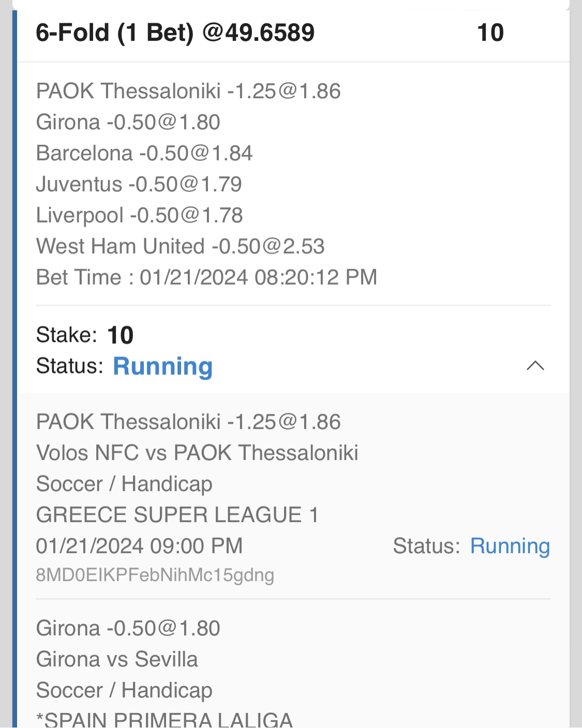582x728 pixels.
Task: Click the 6-Fold (1 Bet) @49.6589 header
Action: point(175,33)
